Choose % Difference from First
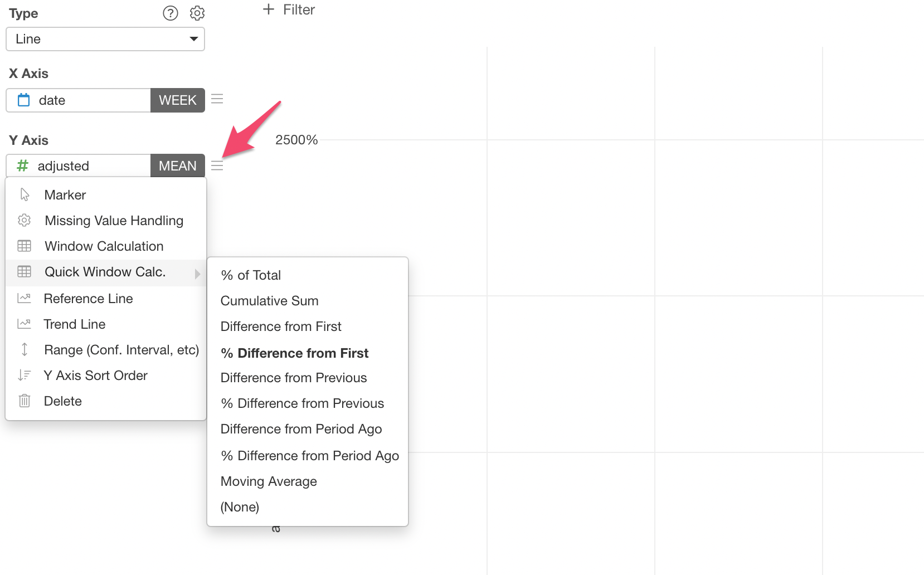924x575 pixels. 295,353
